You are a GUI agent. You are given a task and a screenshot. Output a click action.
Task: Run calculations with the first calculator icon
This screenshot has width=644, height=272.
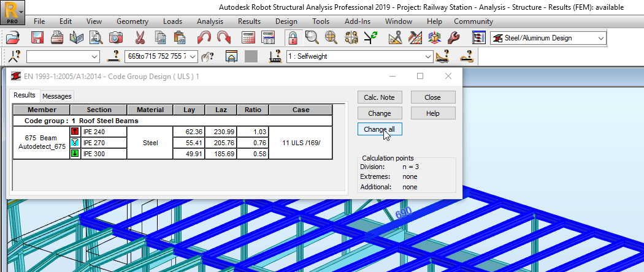248,38
